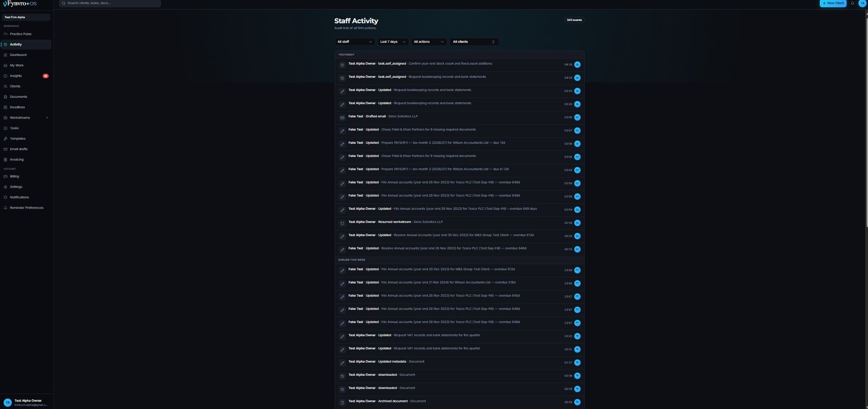Select the Activity item in the sidebar
The height and width of the screenshot is (409, 868).
point(26,45)
